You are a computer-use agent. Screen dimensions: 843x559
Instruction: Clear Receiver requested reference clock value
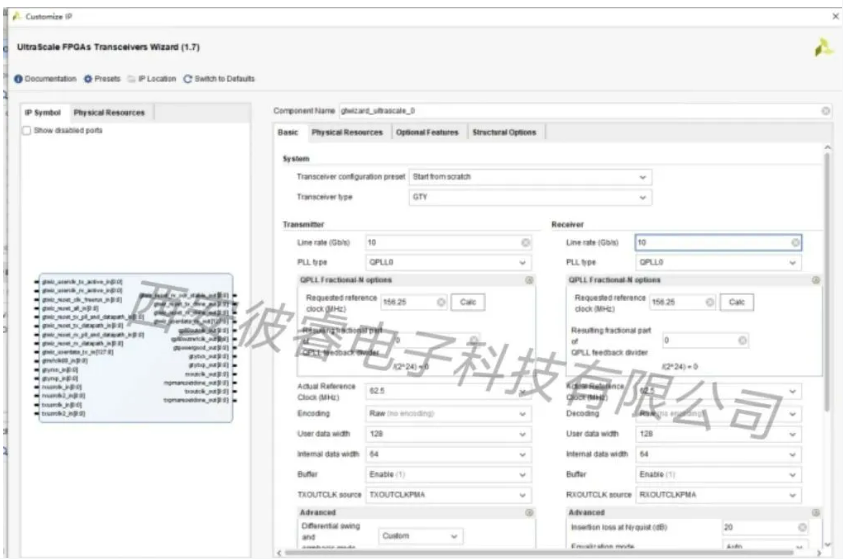tap(710, 302)
